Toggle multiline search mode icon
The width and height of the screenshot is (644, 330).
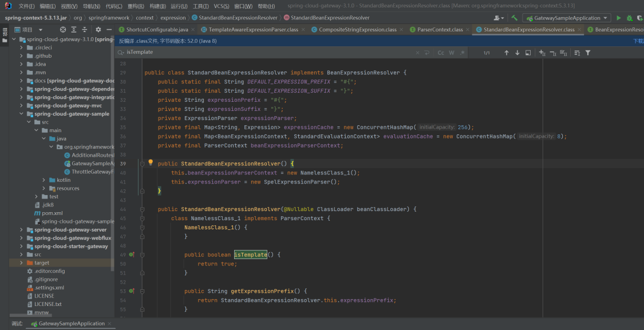(577, 53)
